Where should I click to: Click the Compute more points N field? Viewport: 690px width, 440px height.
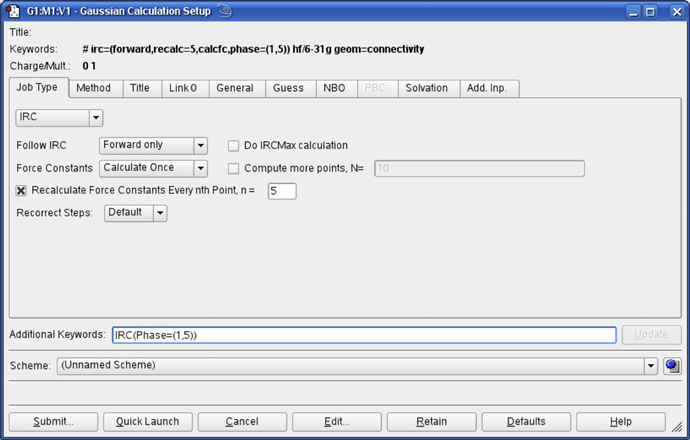pyautogui.click(x=479, y=169)
